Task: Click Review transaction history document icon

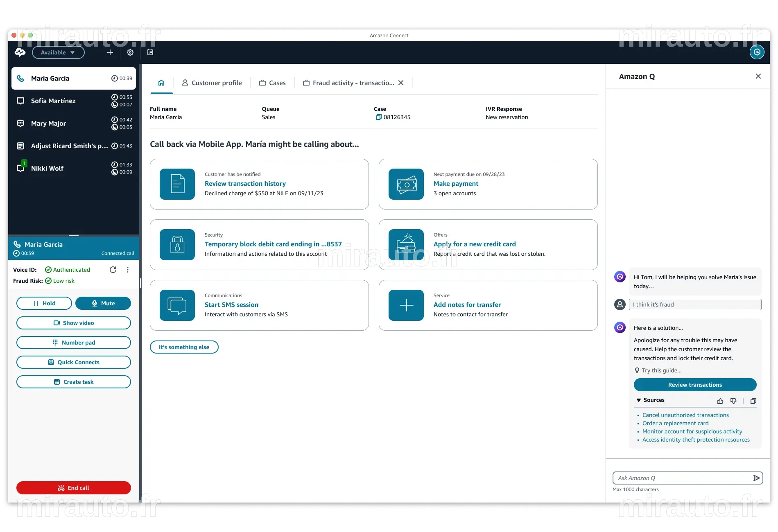Action: tap(177, 184)
